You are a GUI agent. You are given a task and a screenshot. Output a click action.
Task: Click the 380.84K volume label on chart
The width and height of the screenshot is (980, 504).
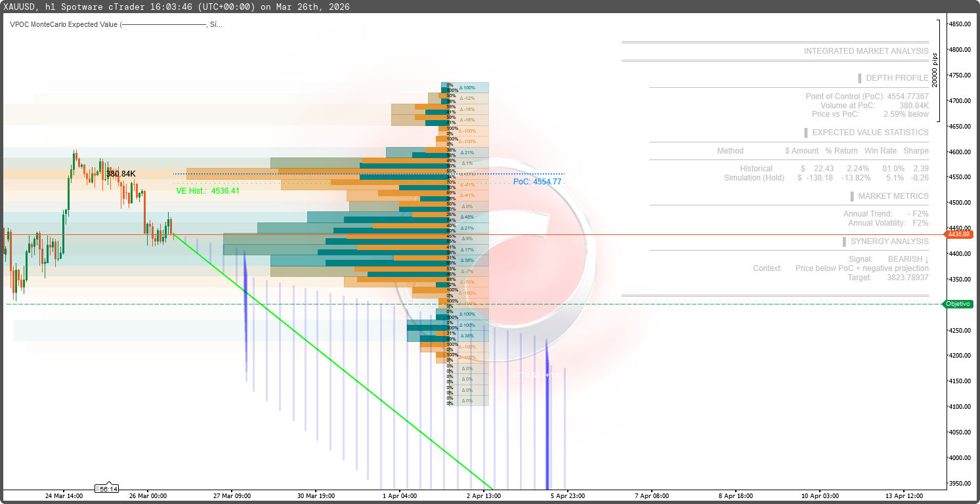122,173
